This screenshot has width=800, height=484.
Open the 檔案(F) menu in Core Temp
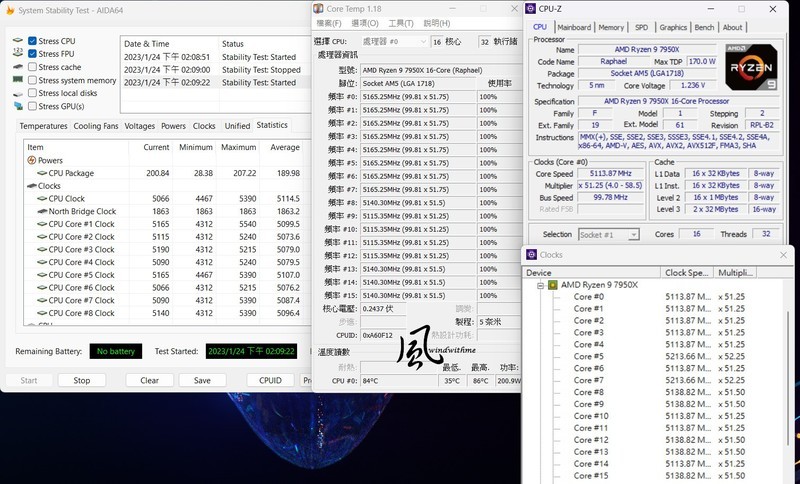(x=329, y=23)
